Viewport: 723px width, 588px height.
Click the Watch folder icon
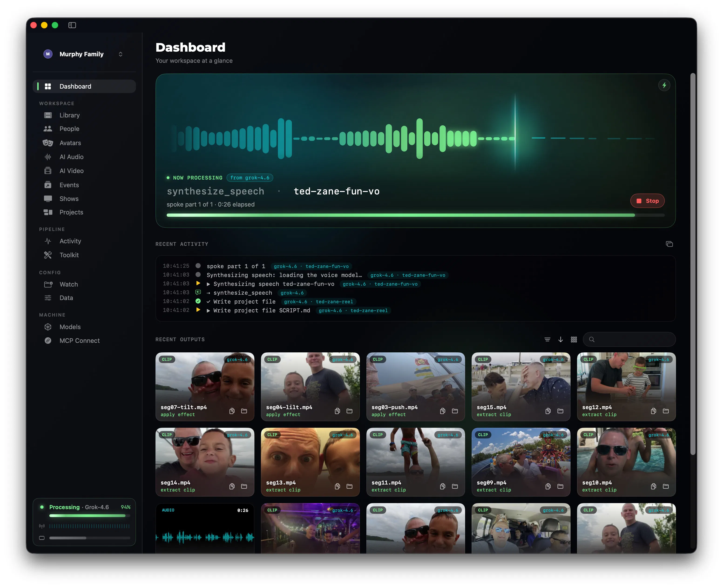point(48,284)
